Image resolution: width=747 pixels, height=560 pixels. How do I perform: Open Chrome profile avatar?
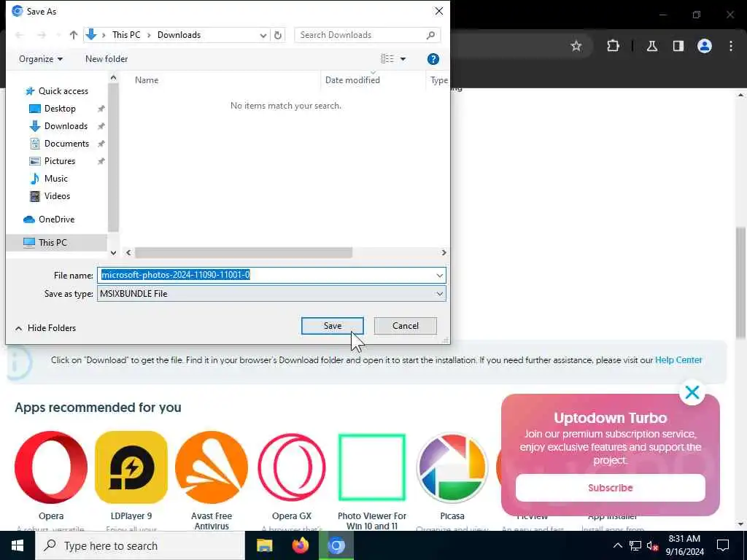pyautogui.click(x=705, y=46)
